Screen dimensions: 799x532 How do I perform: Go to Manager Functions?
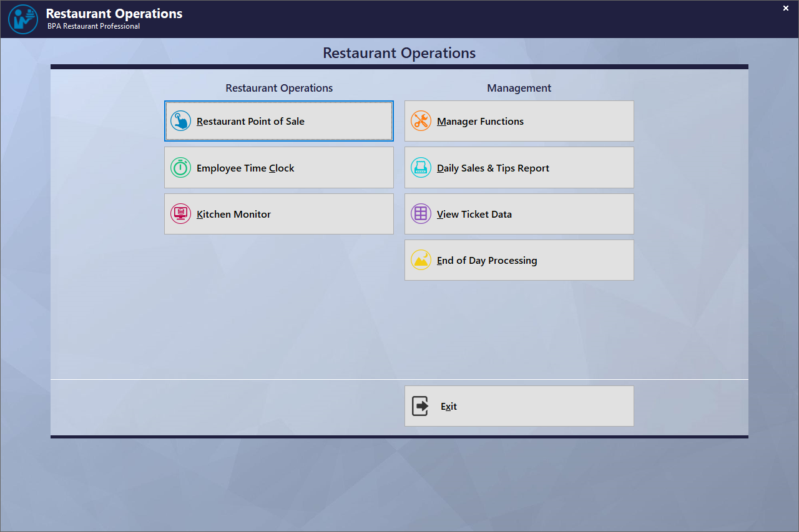tap(519, 121)
